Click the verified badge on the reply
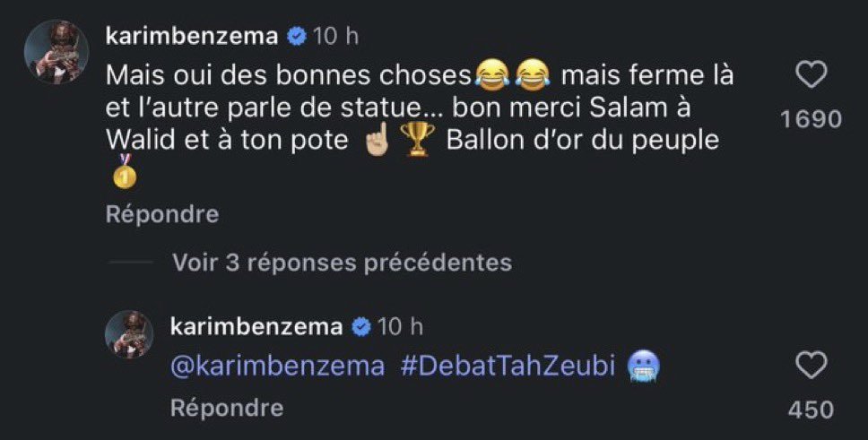Screen dimensions: 868x440 [x=361, y=327]
